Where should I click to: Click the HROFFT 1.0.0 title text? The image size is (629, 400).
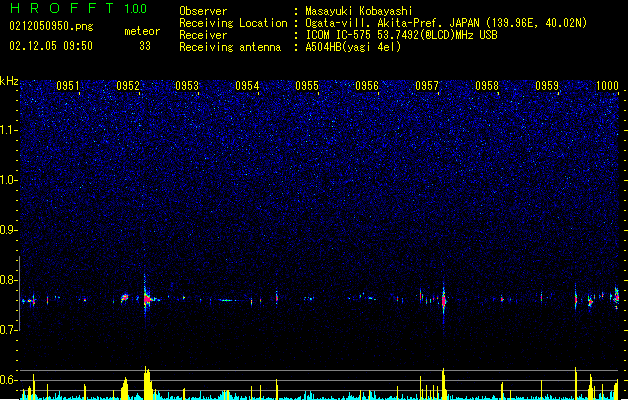tap(78, 8)
